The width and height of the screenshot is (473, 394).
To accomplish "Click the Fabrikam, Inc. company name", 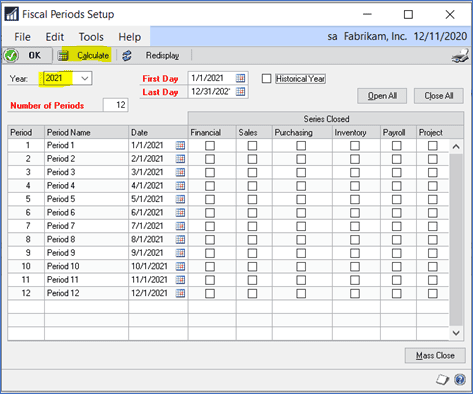I will pos(375,36).
